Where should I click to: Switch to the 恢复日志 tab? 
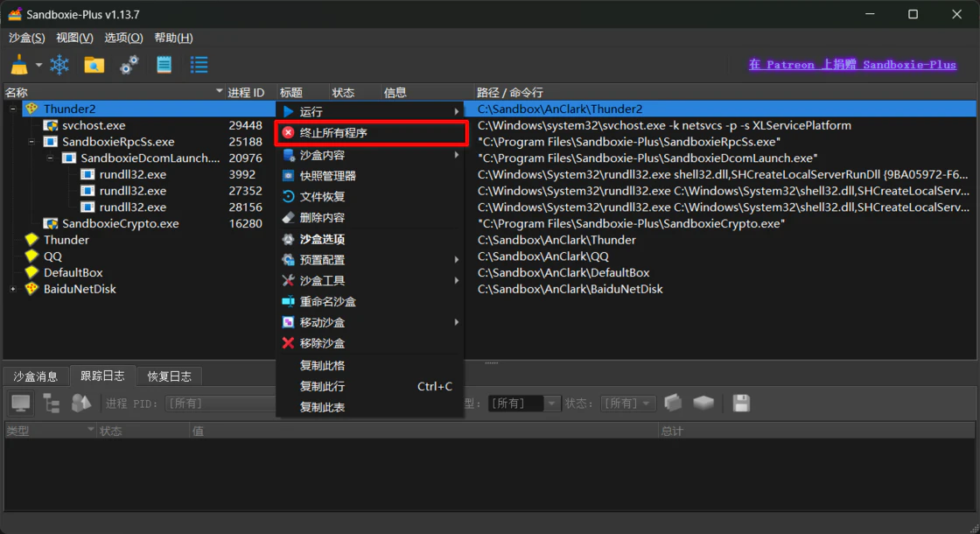(169, 376)
